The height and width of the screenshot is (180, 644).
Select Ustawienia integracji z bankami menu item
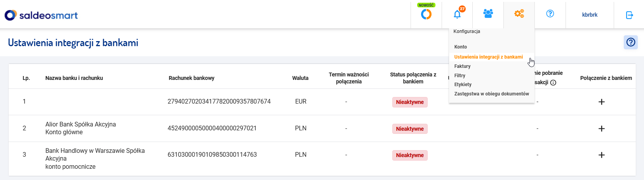coord(489,57)
